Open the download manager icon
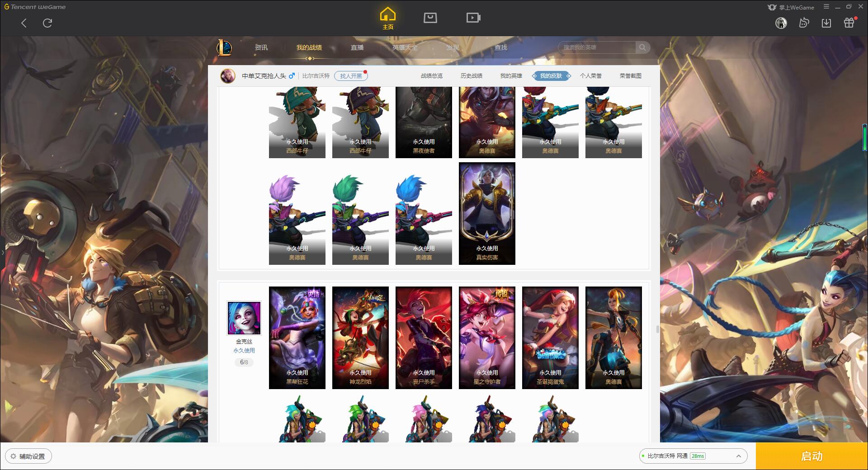The height and width of the screenshot is (470, 868). coord(826,23)
